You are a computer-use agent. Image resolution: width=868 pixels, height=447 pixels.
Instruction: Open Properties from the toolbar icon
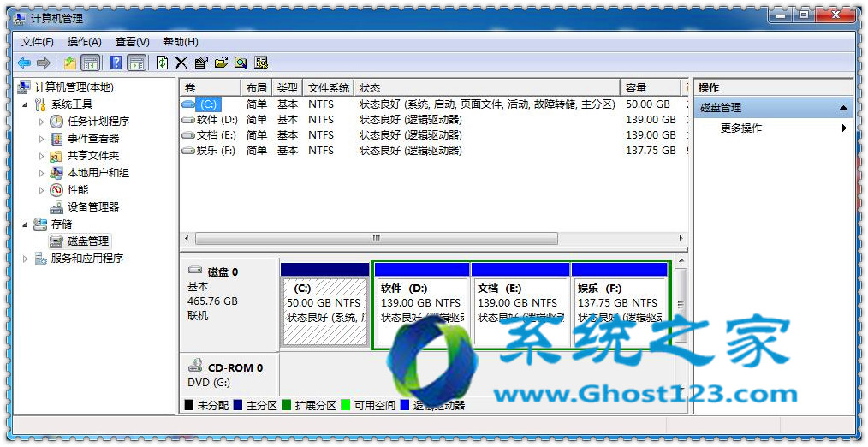[201, 63]
